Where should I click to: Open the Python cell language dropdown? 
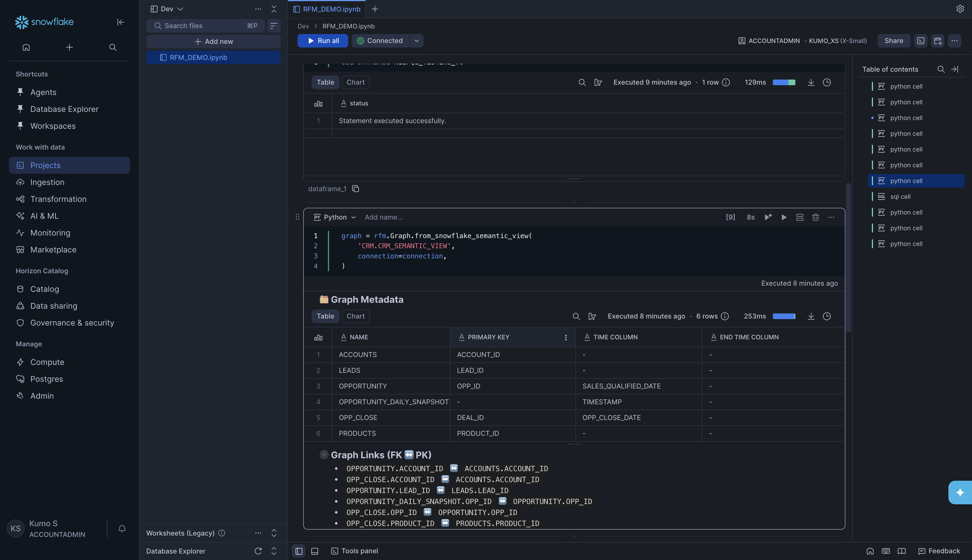click(x=335, y=217)
